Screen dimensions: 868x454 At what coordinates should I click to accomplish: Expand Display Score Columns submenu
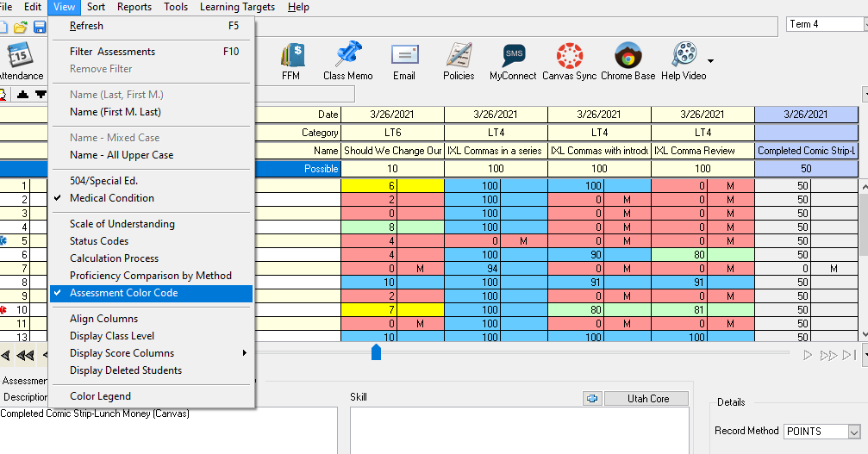click(151, 353)
